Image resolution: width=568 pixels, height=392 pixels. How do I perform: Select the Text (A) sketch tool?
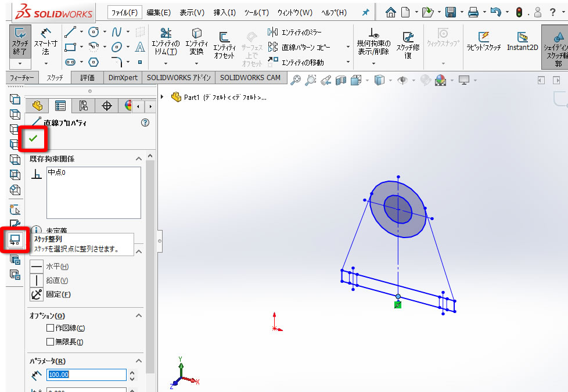tap(140, 47)
